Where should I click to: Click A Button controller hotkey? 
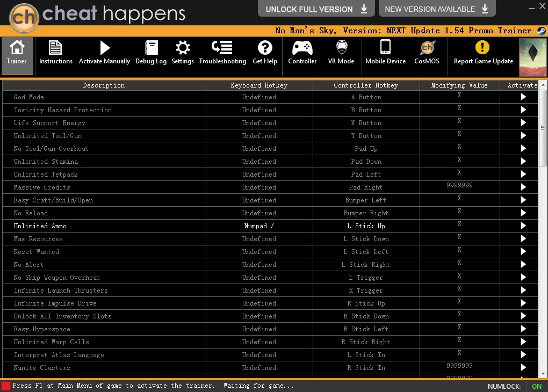(366, 97)
